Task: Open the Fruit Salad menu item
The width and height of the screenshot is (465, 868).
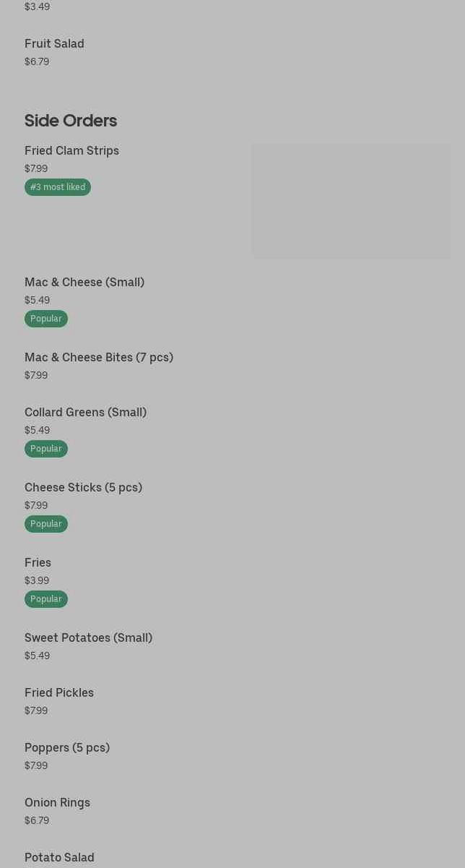Action: pos(54,44)
